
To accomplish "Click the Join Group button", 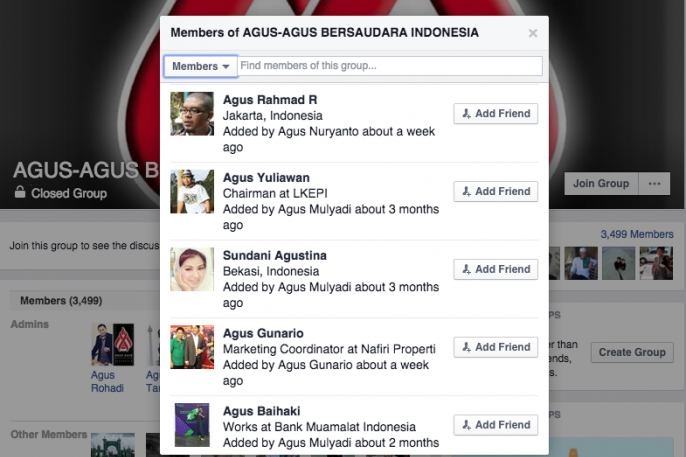I will 601,184.
